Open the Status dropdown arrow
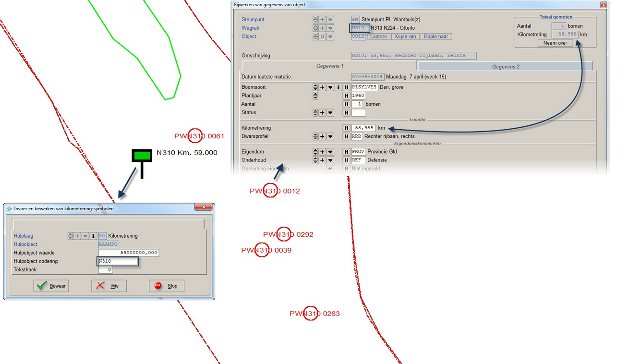This screenshot has width=630, height=364. pyautogui.click(x=330, y=112)
